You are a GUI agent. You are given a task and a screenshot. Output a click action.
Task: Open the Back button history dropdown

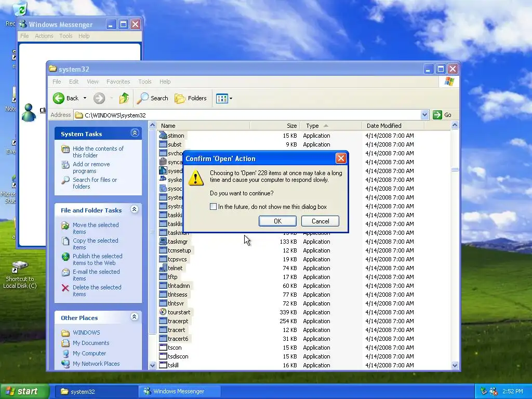[x=85, y=98]
